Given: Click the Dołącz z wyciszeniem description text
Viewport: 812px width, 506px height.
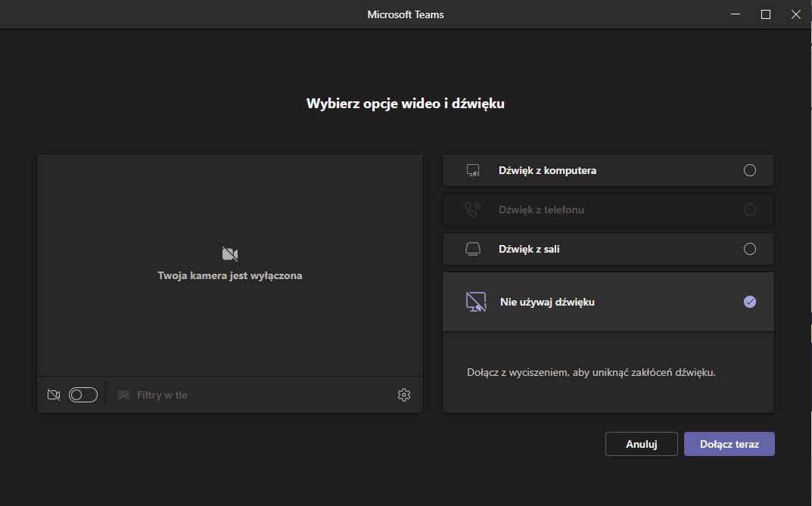Looking at the screenshot, I should click(591, 373).
